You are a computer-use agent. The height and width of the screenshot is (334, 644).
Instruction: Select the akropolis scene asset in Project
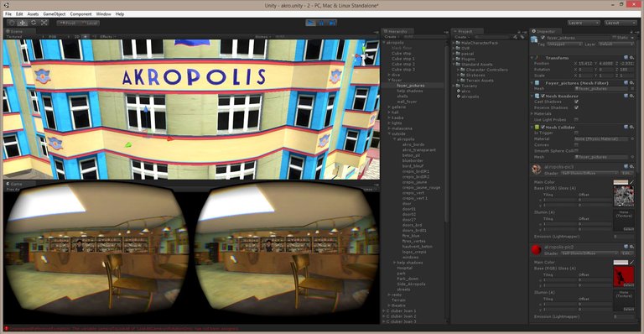click(470, 97)
